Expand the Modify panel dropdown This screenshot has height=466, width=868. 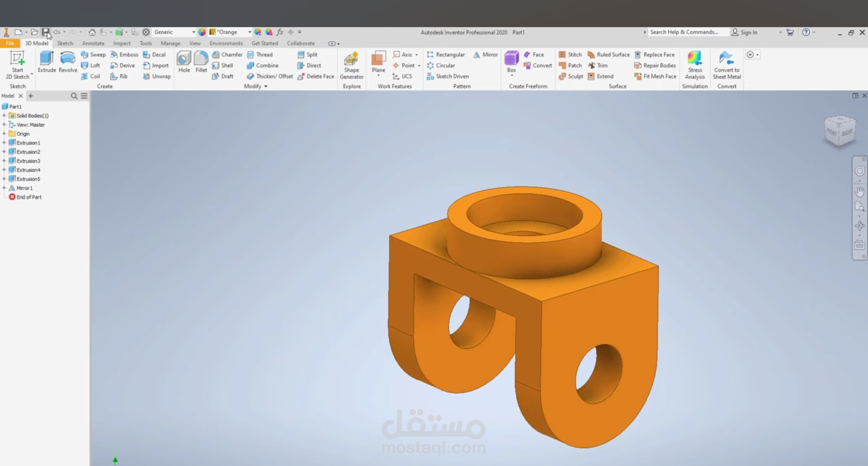coord(256,86)
